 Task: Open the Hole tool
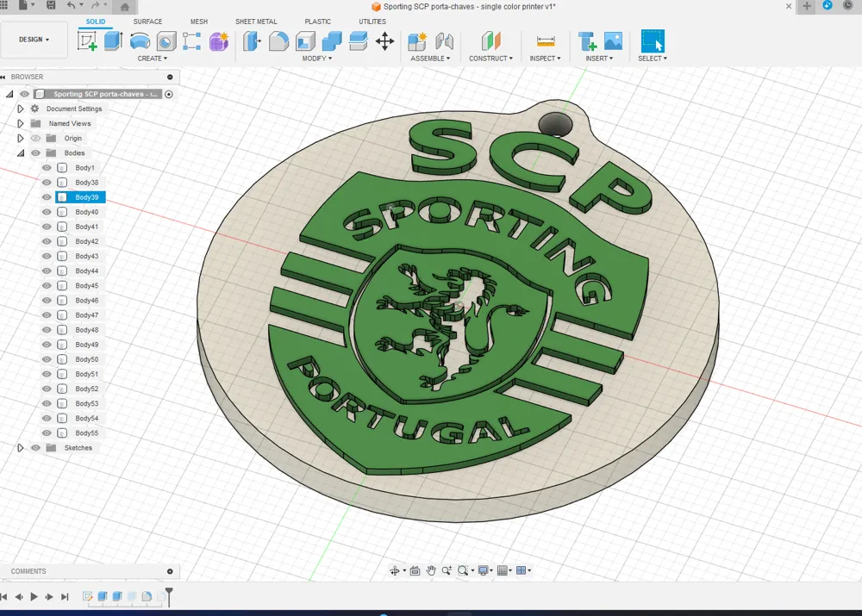point(165,40)
